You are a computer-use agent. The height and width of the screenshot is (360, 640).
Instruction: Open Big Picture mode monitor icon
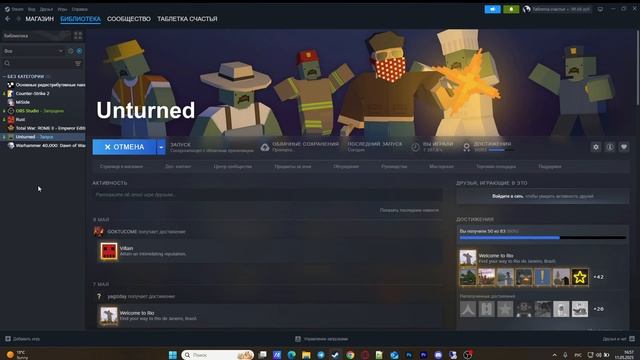(600, 9)
